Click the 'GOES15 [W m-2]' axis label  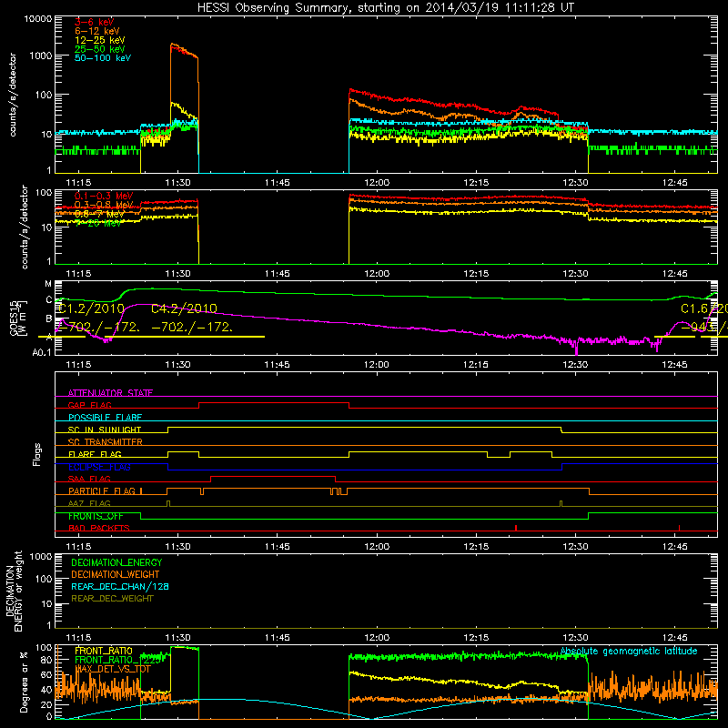click(18, 318)
